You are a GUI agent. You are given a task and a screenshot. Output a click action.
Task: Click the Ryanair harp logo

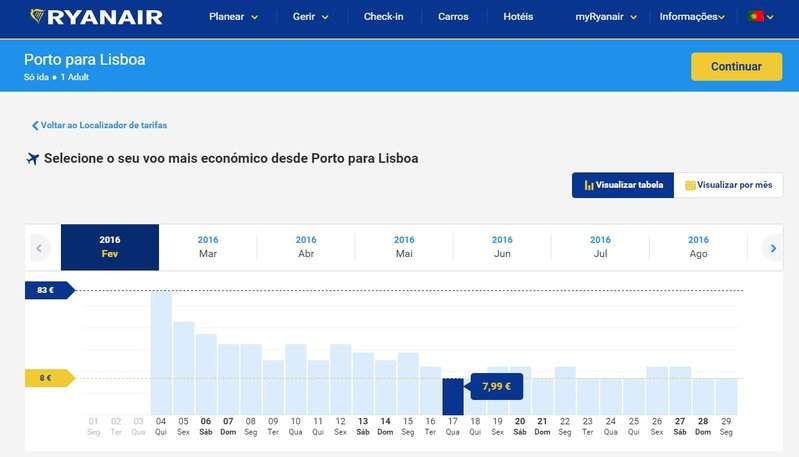tap(37, 16)
